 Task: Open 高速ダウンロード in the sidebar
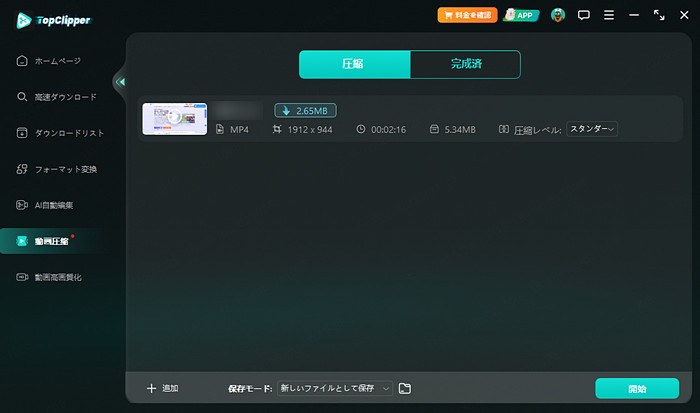pyautogui.click(x=56, y=97)
